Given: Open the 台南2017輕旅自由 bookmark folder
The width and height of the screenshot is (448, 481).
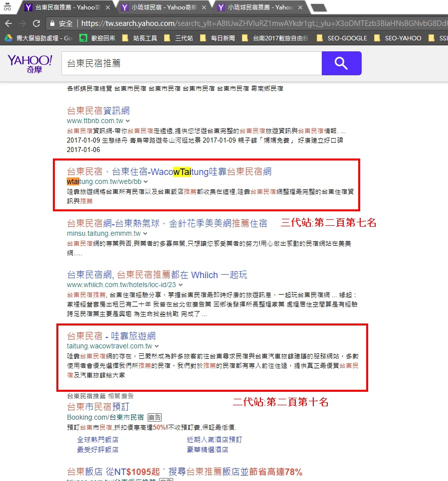Looking at the screenshot, I should (275, 38).
